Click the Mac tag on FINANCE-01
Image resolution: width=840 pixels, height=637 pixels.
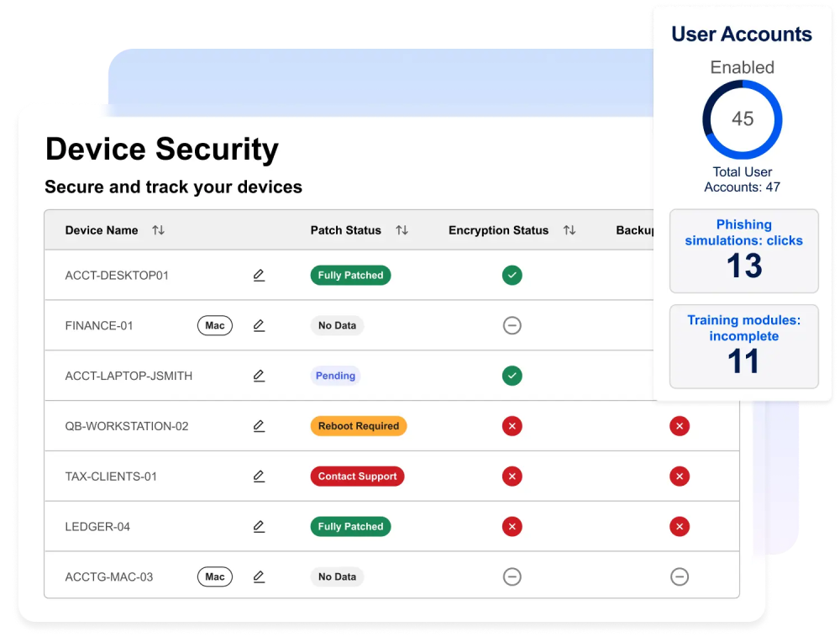[215, 325]
